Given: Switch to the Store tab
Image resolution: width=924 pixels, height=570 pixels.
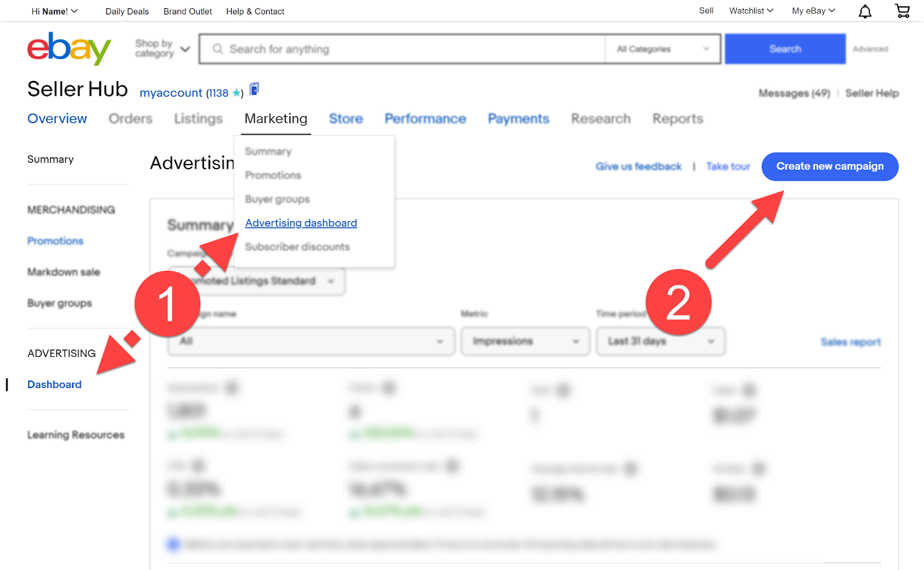Looking at the screenshot, I should point(346,118).
